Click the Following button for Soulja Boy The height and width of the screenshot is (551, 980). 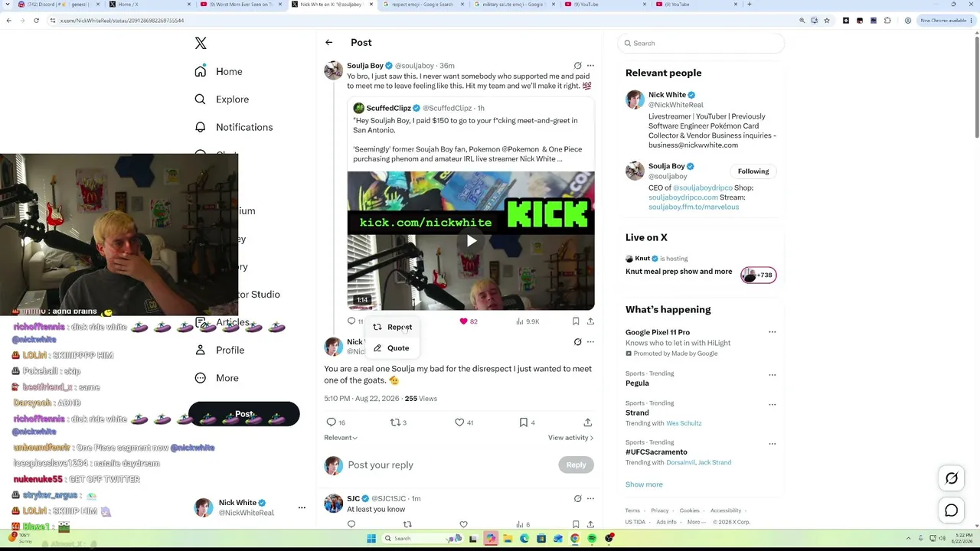(753, 171)
